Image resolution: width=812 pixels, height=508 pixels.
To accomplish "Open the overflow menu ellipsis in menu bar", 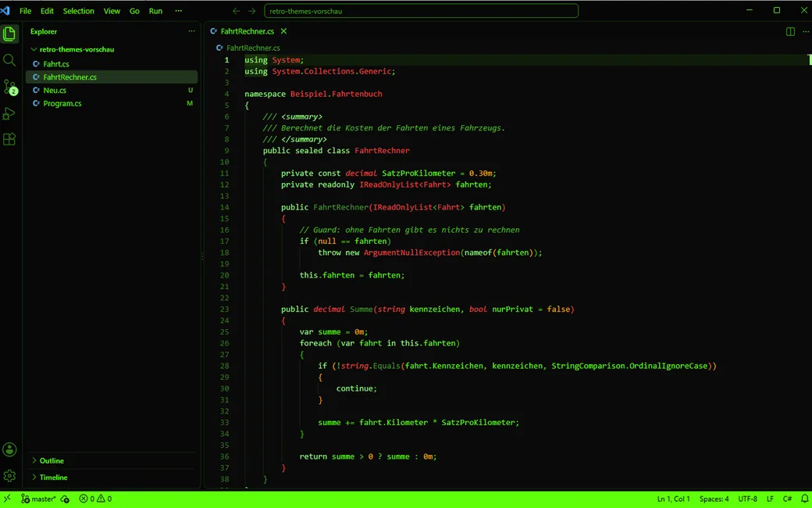I will click(179, 11).
